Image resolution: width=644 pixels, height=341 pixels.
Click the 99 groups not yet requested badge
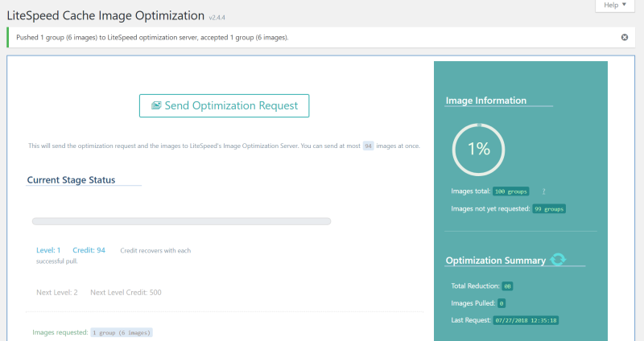point(549,209)
